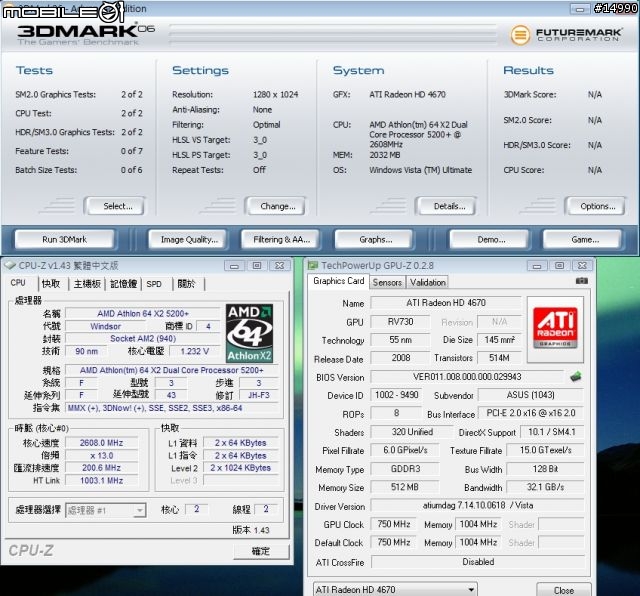Click the Texture Fillrate value 15.0 GTexel/s

[x=545, y=450]
